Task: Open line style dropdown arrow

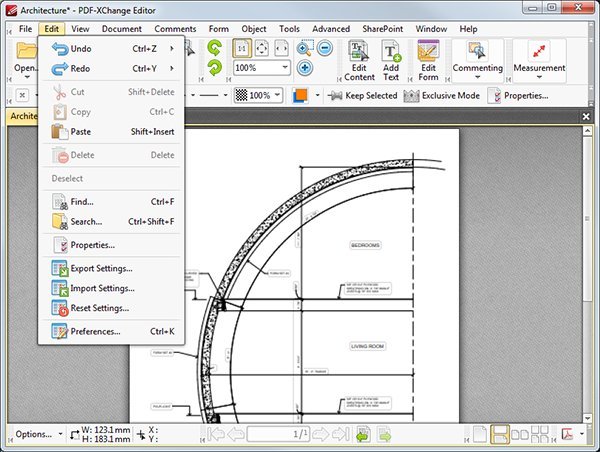Action: (x=225, y=95)
